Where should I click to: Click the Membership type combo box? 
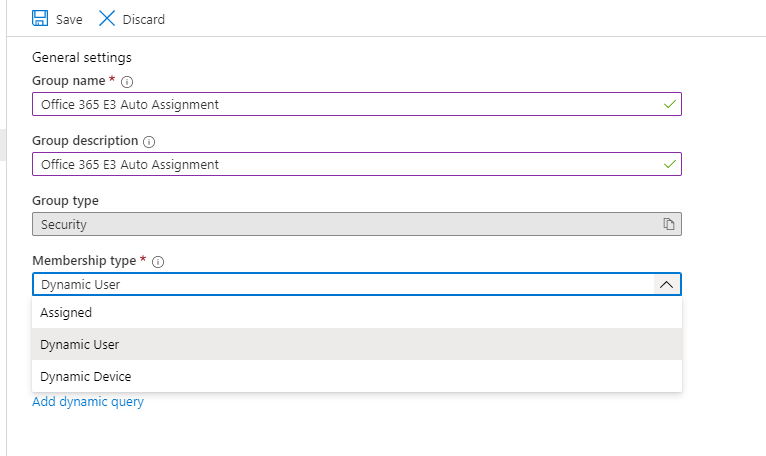(x=357, y=284)
